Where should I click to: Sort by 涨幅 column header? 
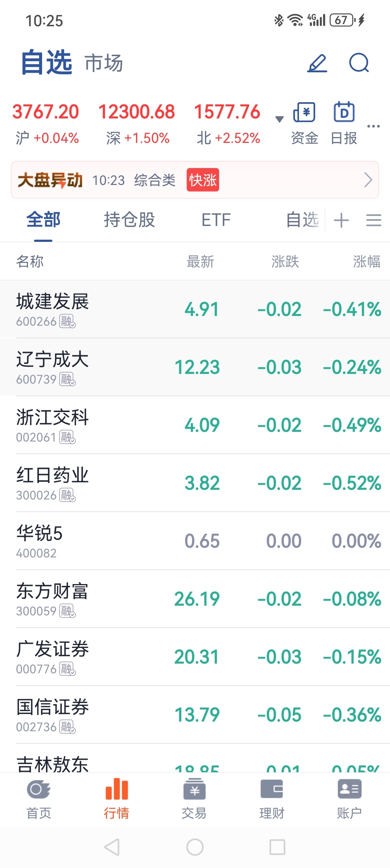(x=366, y=262)
